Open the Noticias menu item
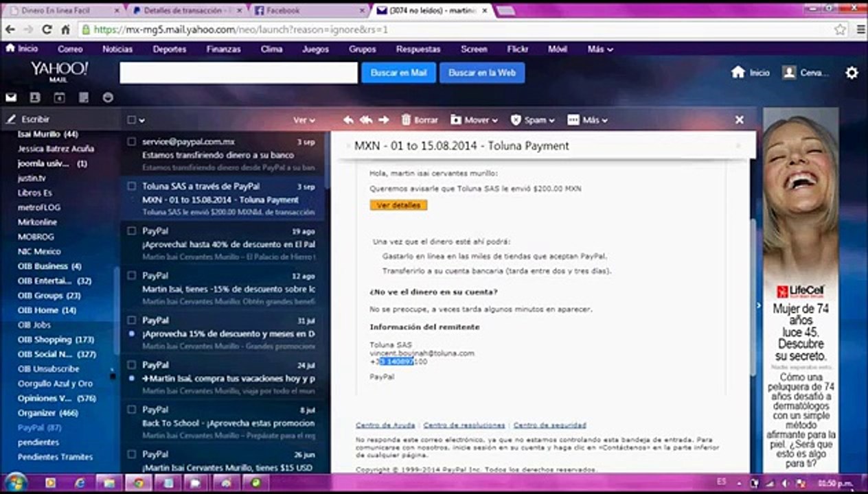868x494 pixels. 117,49
